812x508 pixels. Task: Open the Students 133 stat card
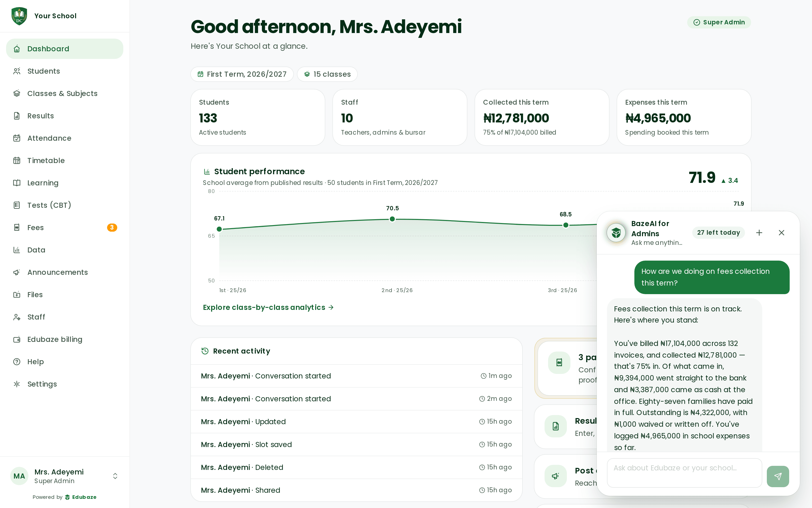pos(258,117)
